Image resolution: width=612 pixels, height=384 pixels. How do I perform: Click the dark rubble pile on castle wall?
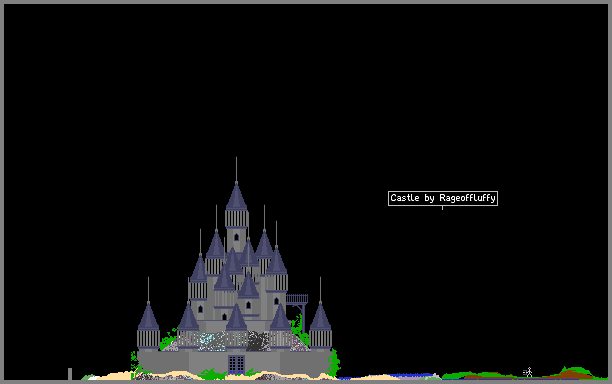[x=258, y=341]
